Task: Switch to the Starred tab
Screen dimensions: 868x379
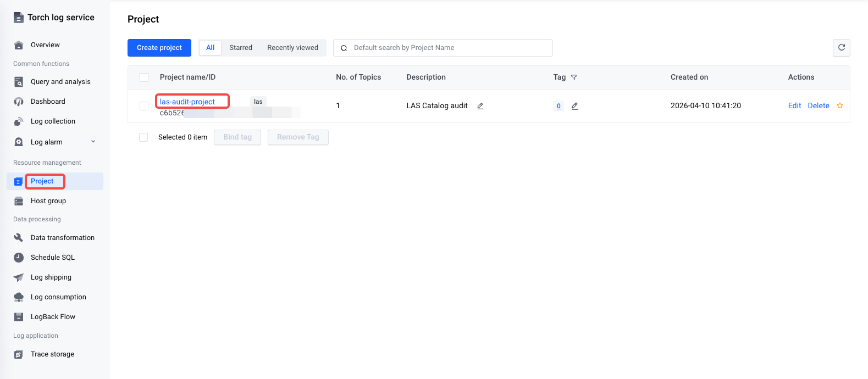Action: click(x=241, y=48)
